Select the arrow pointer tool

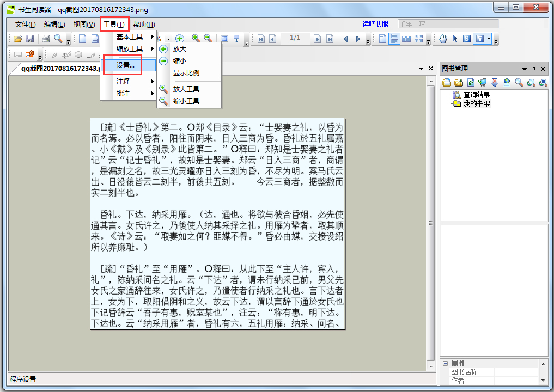[x=455, y=39]
